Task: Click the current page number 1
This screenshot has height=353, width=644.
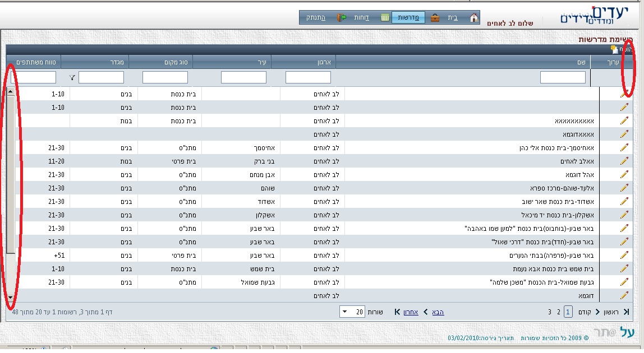Action: pyautogui.click(x=568, y=312)
